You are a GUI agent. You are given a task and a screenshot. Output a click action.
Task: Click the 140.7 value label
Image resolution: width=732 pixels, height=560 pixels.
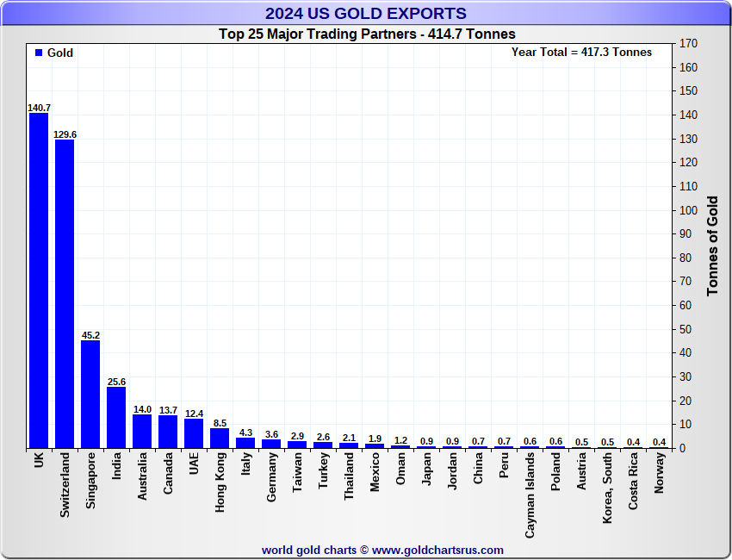pos(40,108)
